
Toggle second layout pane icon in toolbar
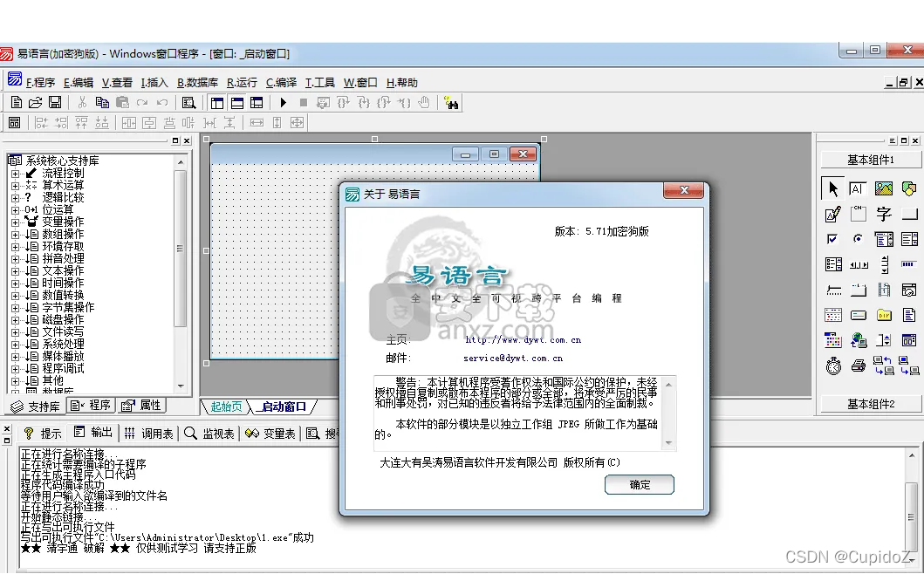pyautogui.click(x=237, y=103)
